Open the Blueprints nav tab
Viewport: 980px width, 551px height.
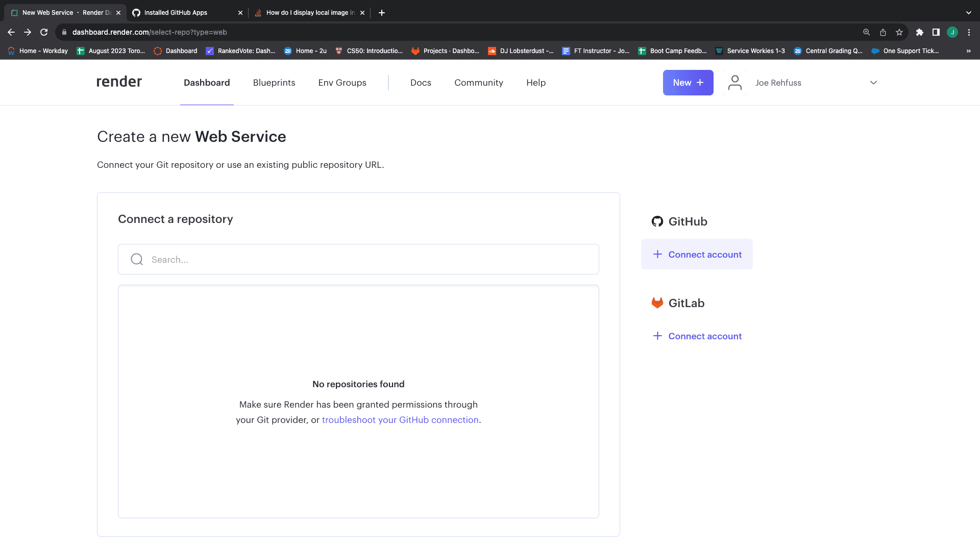pos(274,83)
